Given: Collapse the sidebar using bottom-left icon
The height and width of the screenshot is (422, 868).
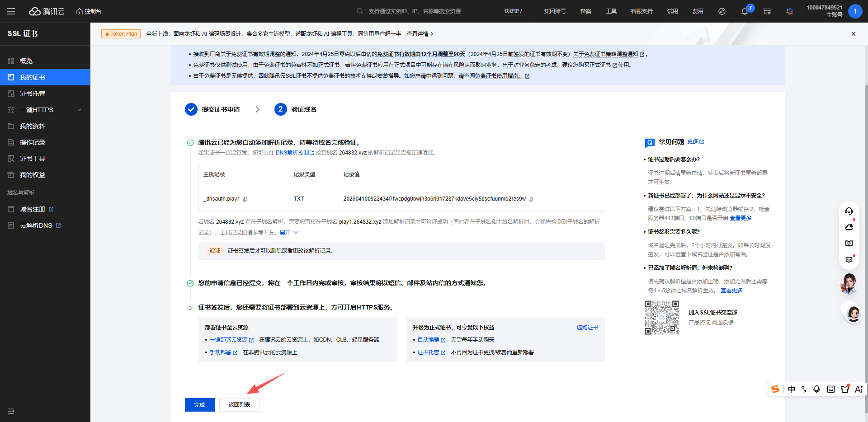Looking at the screenshot, I should tap(11, 411).
